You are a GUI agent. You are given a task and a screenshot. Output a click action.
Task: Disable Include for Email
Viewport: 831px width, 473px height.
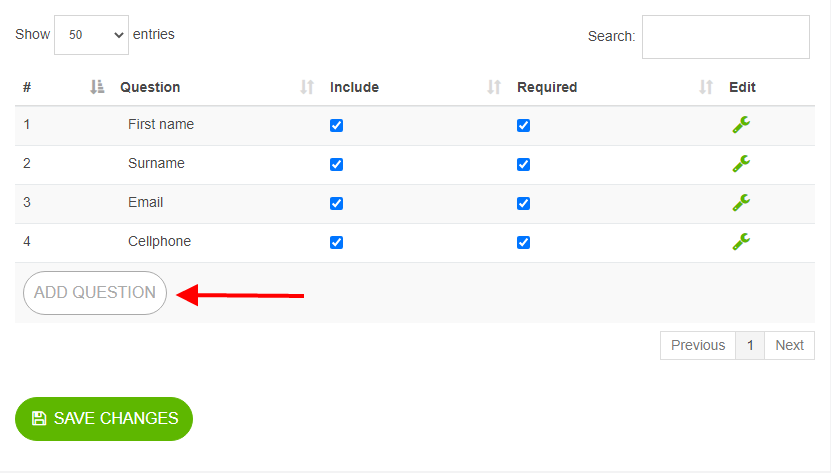point(337,204)
